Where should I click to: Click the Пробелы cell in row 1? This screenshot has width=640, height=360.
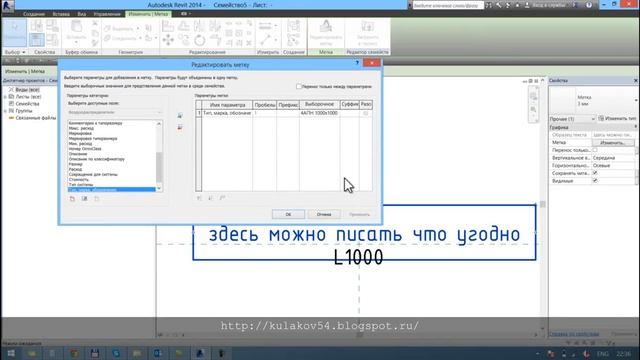(264, 113)
